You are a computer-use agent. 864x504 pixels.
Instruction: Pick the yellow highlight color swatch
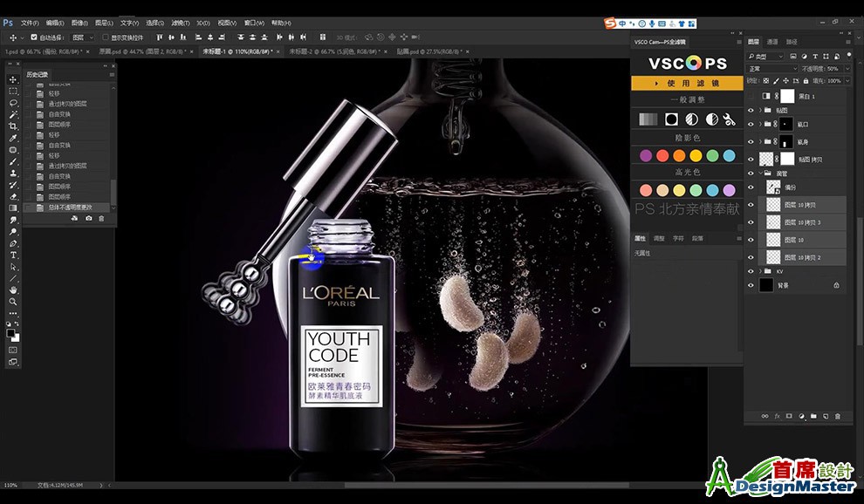[679, 190]
